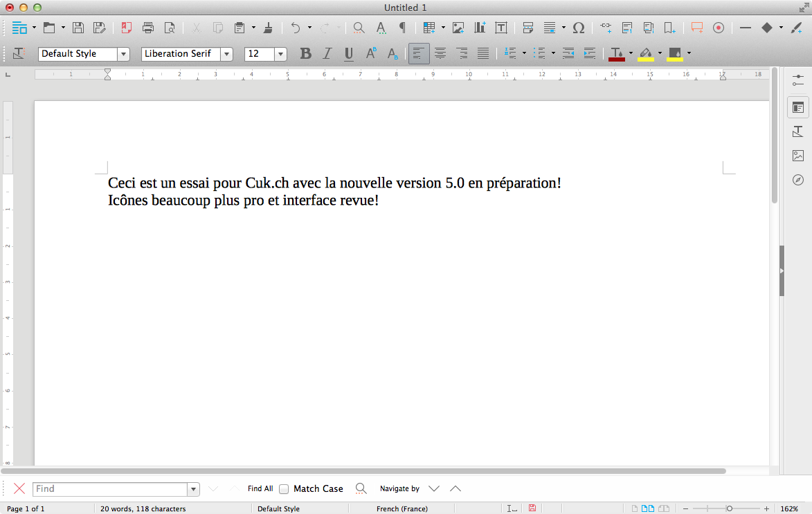Expand the Paste options arrow
812x514 pixels.
point(254,28)
